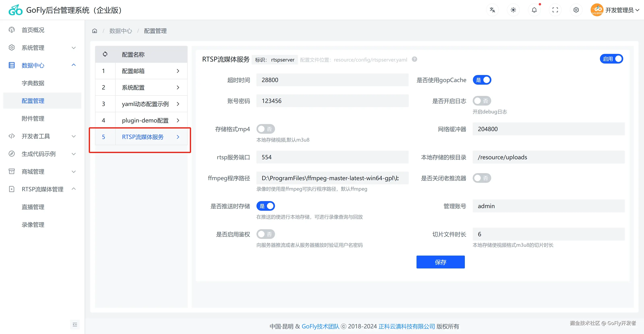
Task: Collapse sidebar with bottom menu icon
Action: tap(75, 325)
